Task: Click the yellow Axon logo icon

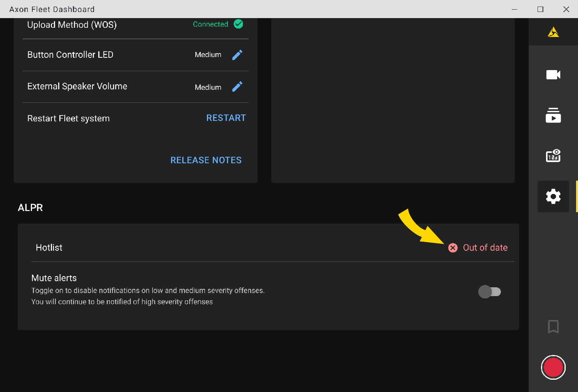Action: coord(553,32)
